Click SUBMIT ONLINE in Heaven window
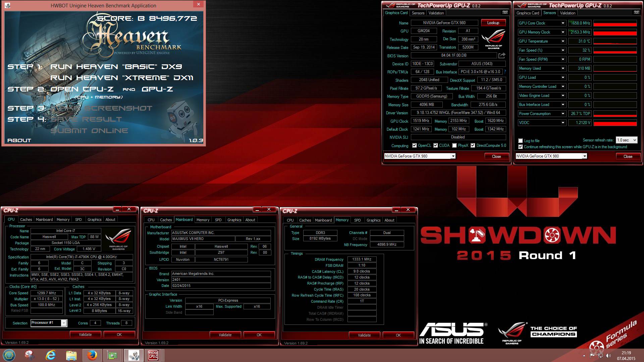Viewport: 644px width, 362px height. pos(89,131)
